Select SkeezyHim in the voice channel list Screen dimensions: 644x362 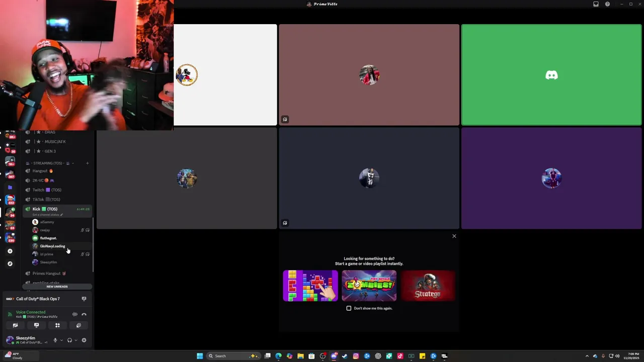(61, 262)
